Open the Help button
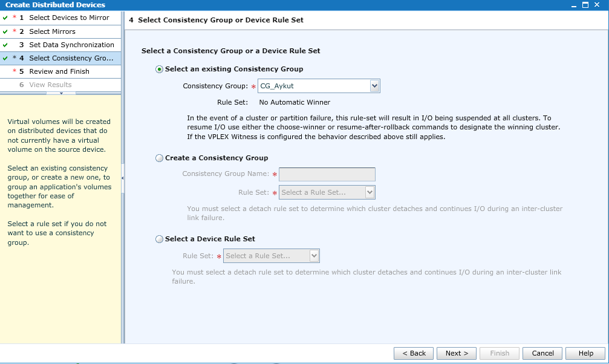This screenshot has width=609, height=364. 585,353
